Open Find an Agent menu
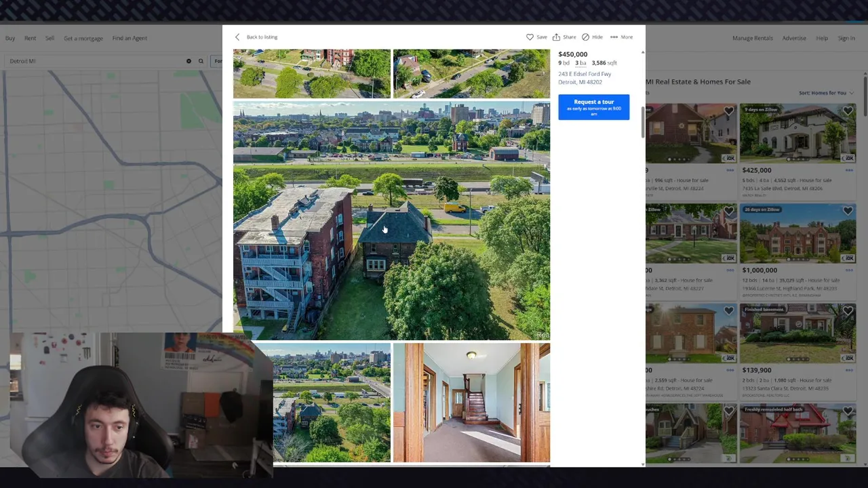868x488 pixels. point(130,38)
